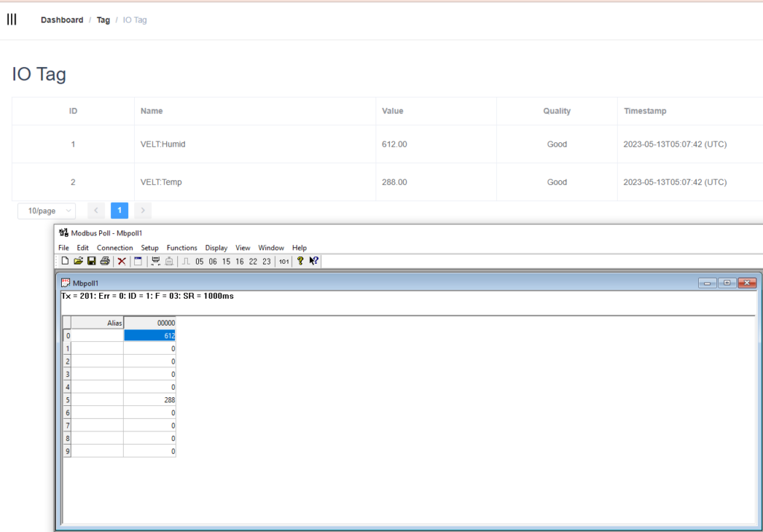The width and height of the screenshot is (763, 532).
Task: Go to the Dashboard breadcrumb link
Action: [x=62, y=20]
